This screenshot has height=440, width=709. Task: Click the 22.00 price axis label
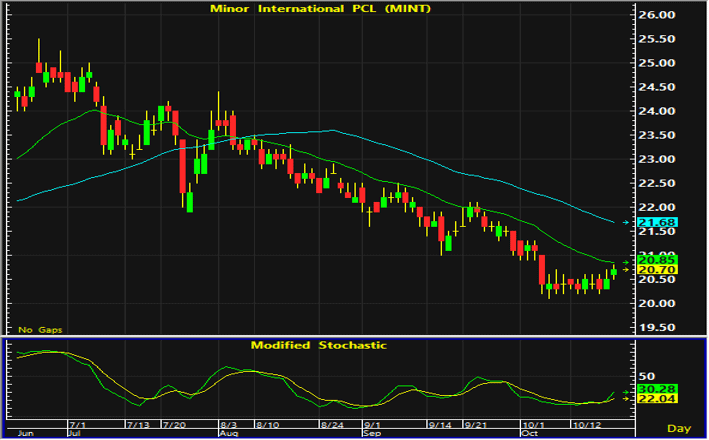click(656, 207)
